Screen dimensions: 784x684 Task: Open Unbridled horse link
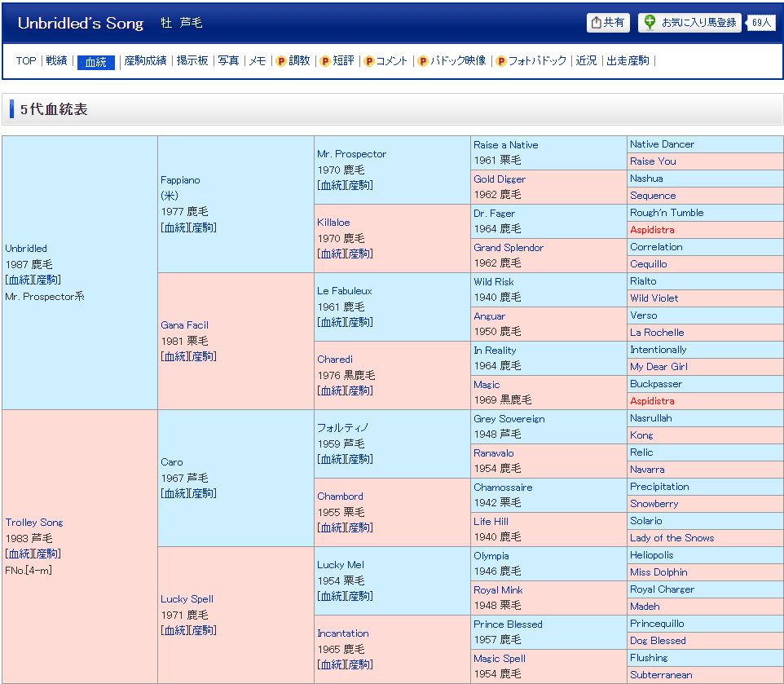pyautogui.click(x=26, y=249)
